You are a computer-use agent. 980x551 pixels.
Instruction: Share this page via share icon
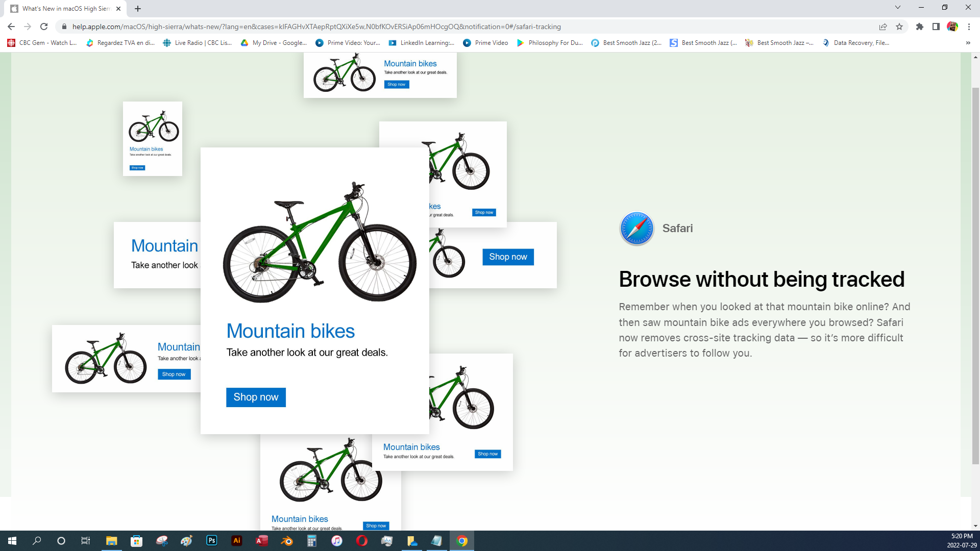[883, 27]
